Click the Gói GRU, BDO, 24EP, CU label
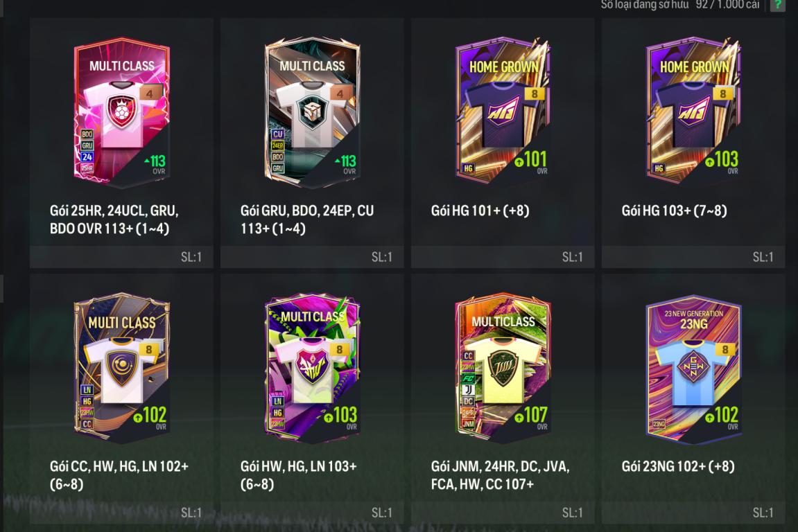This screenshot has height=532, width=798. (x=307, y=220)
